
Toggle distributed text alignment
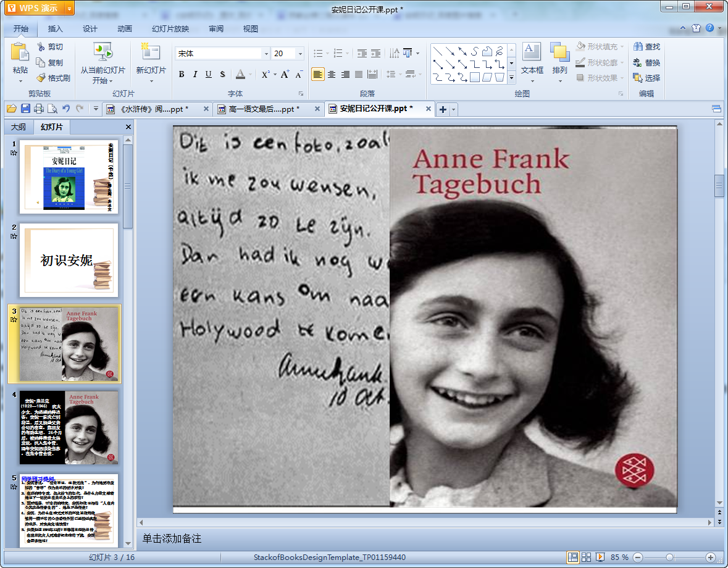(372, 74)
